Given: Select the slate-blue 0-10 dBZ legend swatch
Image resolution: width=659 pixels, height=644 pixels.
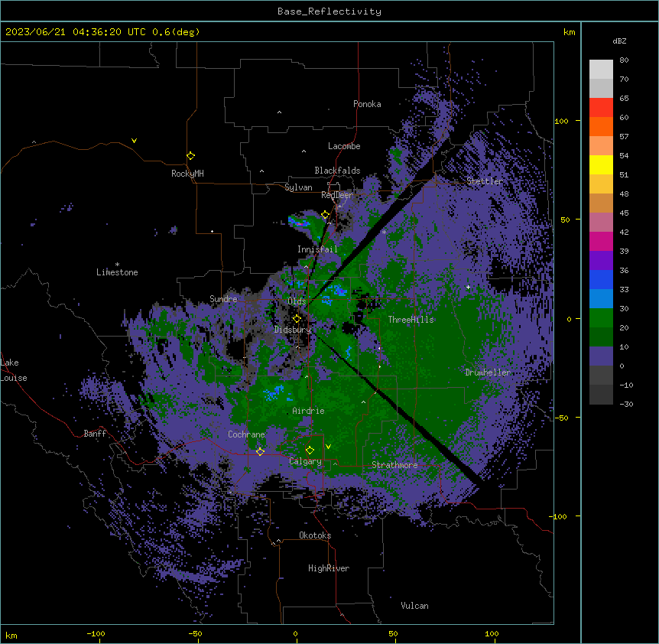Looking at the screenshot, I should tap(601, 356).
